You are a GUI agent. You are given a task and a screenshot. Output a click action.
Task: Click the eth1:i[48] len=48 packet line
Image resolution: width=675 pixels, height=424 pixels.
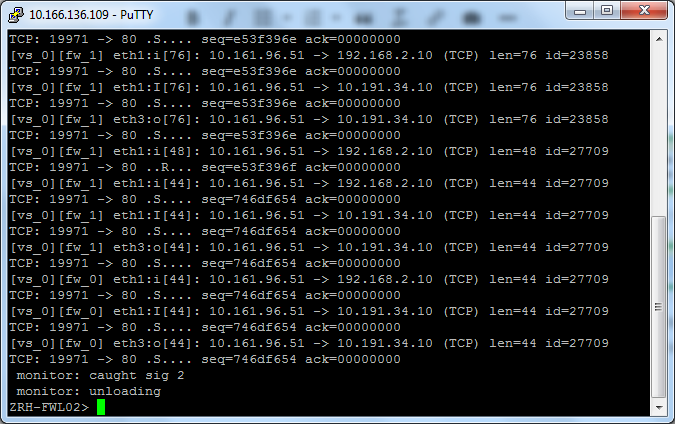pos(309,152)
